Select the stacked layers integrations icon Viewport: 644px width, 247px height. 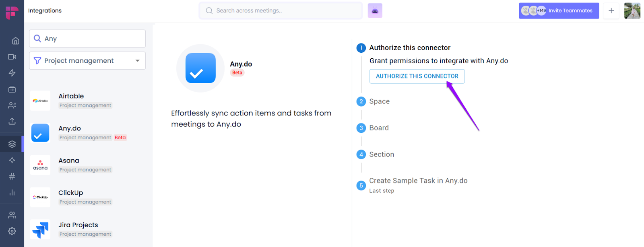pos(12,144)
